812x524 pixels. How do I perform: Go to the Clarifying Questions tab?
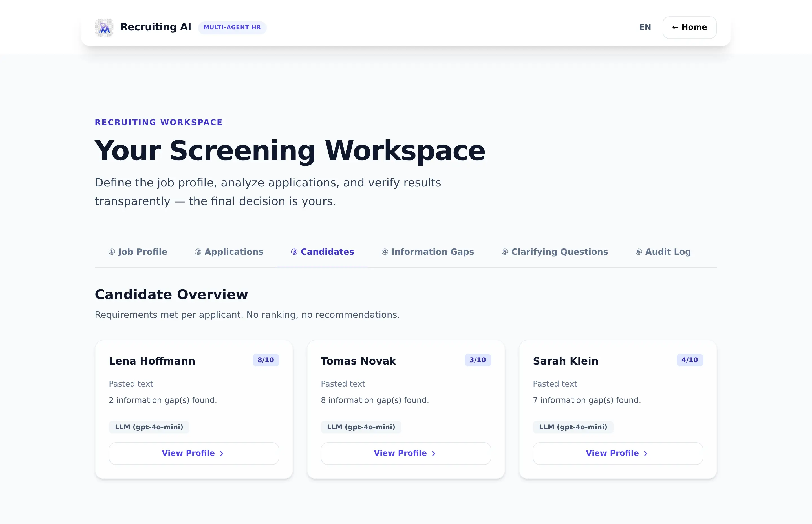point(555,252)
